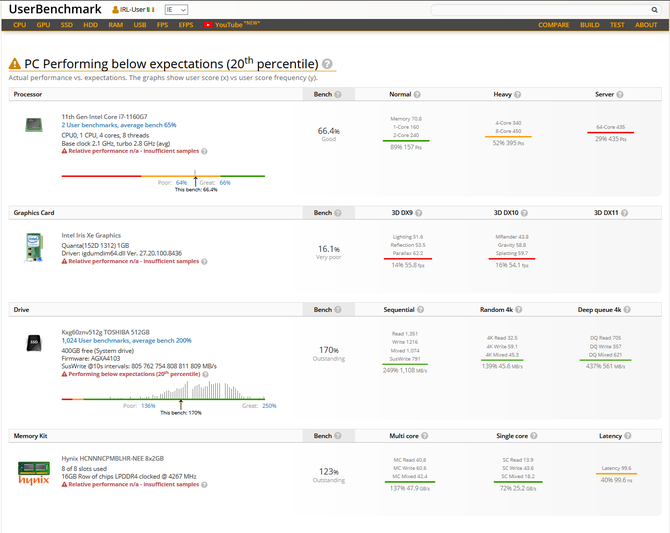This screenshot has height=533, width=670.
Task: Open the SSD menu item
Action: (67, 25)
